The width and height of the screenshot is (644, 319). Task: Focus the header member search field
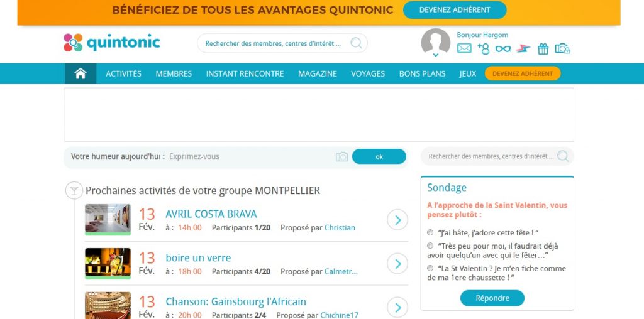[x=282, y=43]
